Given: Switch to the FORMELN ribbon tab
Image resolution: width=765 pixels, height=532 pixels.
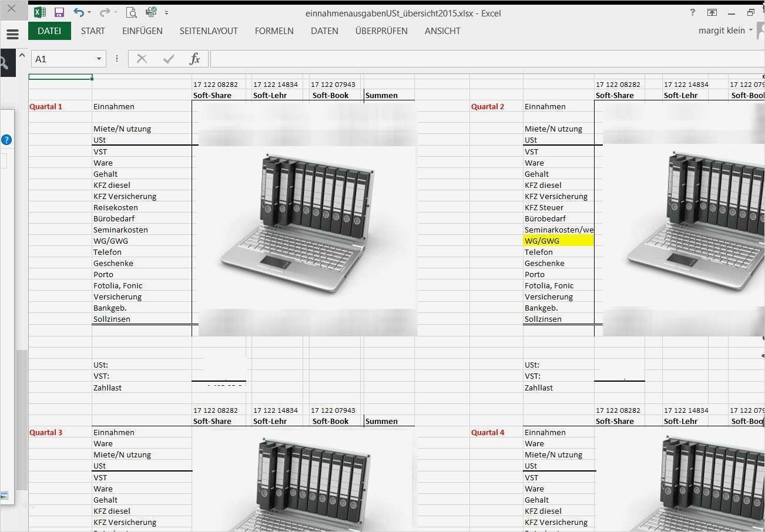Looking at the screenshot, I should click(x=274, y=31).
